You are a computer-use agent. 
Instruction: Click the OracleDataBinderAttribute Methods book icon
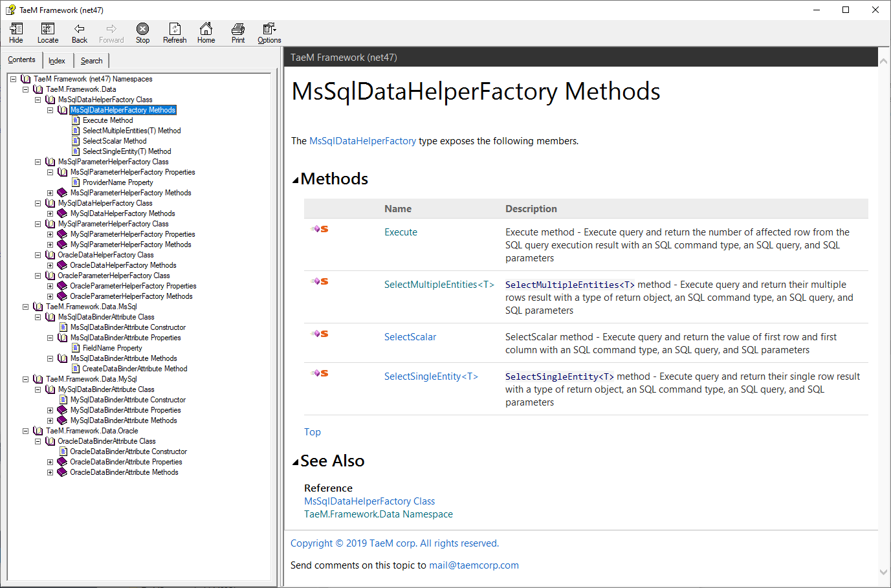click(x=62, y=472)
